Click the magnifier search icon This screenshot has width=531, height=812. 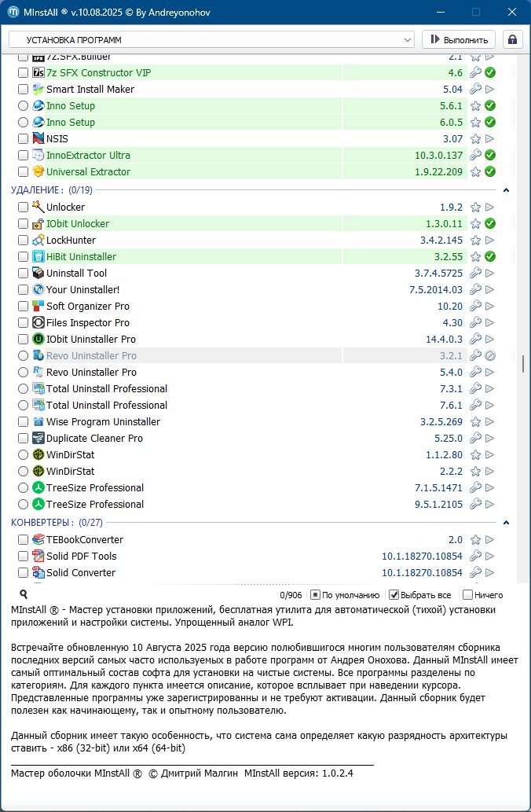tap(24, 594)
